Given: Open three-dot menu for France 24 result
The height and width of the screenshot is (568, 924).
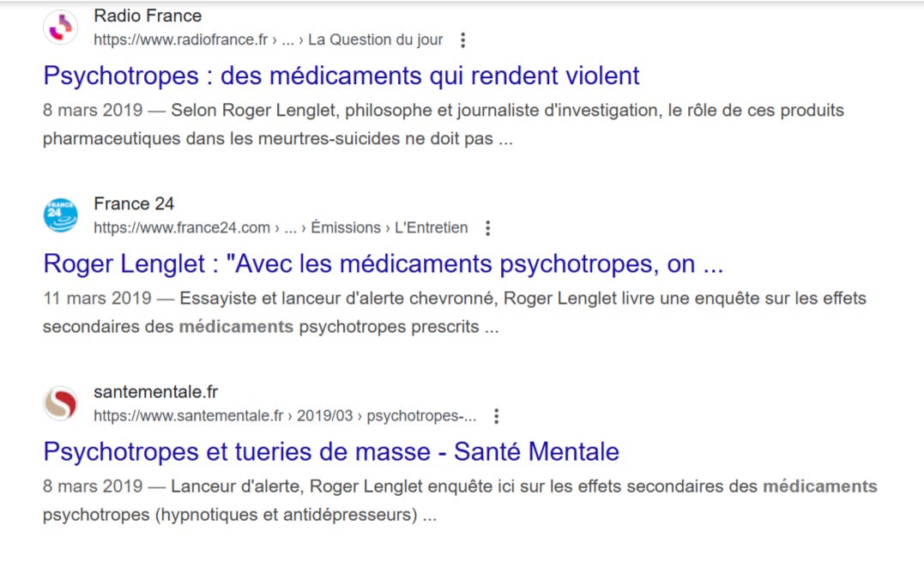Looking at the screenshot, I should [488, 228].
